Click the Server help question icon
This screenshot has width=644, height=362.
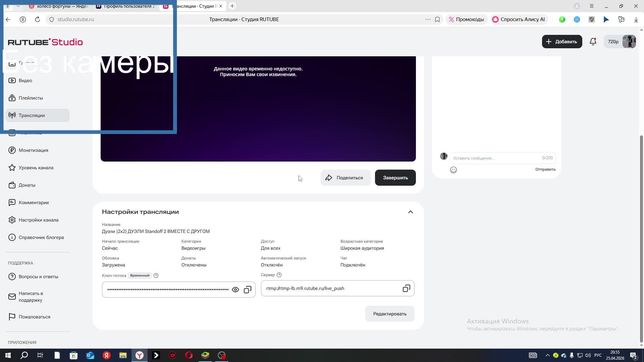[279, 275]
